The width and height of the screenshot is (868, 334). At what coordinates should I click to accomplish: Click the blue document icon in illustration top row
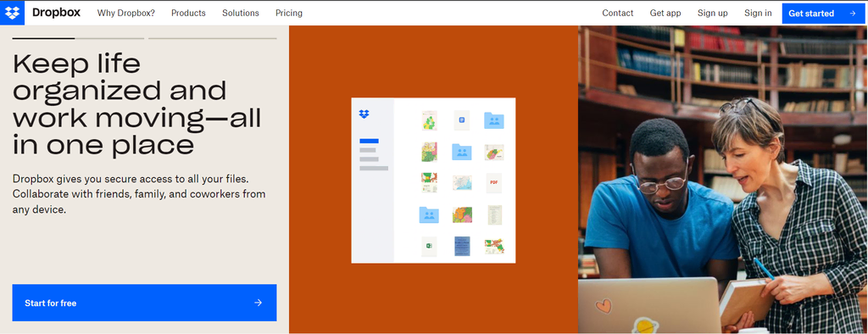pos(462,120)
